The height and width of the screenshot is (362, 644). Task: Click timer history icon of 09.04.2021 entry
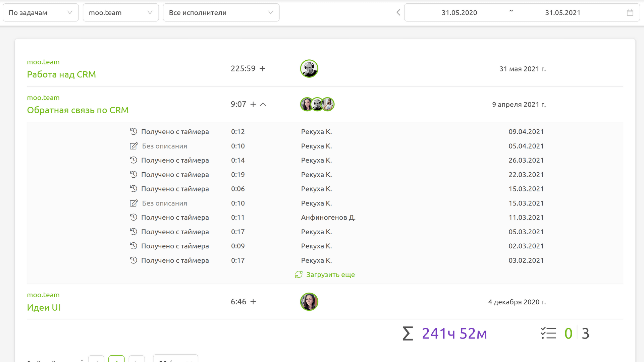[x=133, y=132]
